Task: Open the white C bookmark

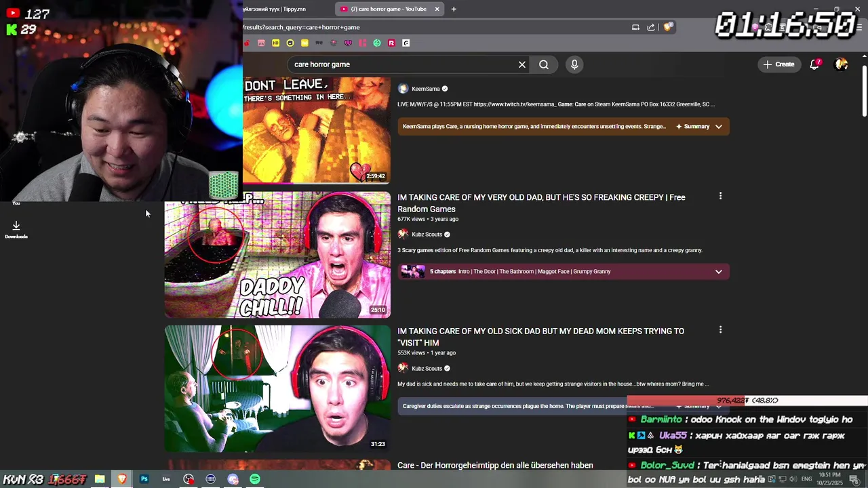Action: [x=406, y=43]
